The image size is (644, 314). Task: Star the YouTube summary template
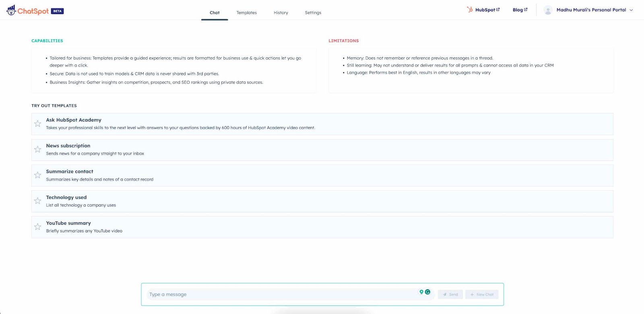click(x=37, y=227)
